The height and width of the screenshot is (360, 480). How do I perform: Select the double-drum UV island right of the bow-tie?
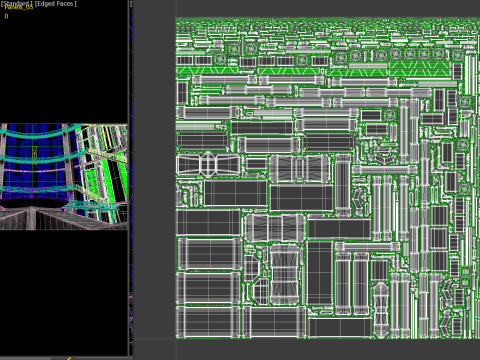(x=299, y=168)
